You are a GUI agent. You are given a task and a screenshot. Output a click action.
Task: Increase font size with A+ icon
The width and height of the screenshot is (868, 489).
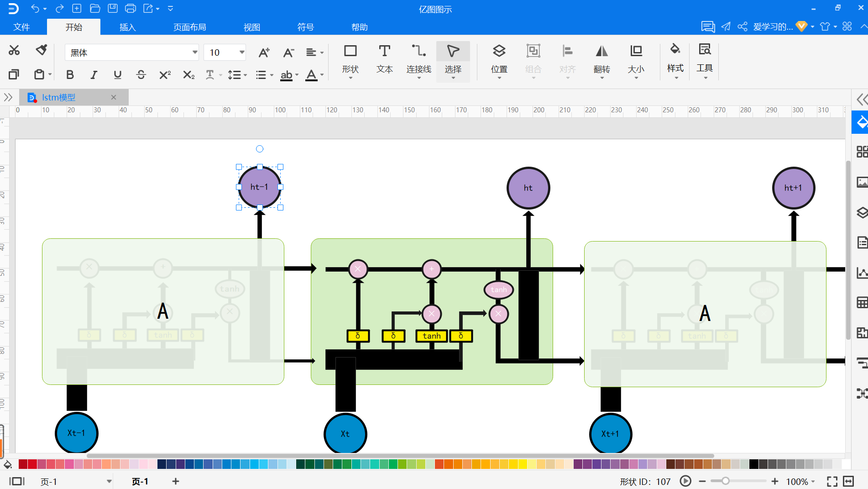pos(264,53)
